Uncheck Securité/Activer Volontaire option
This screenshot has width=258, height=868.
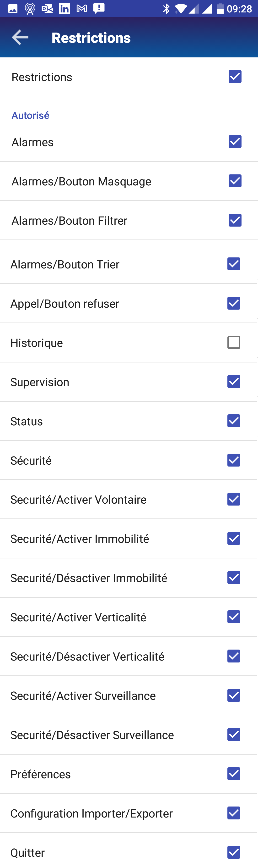pos(234,499)
